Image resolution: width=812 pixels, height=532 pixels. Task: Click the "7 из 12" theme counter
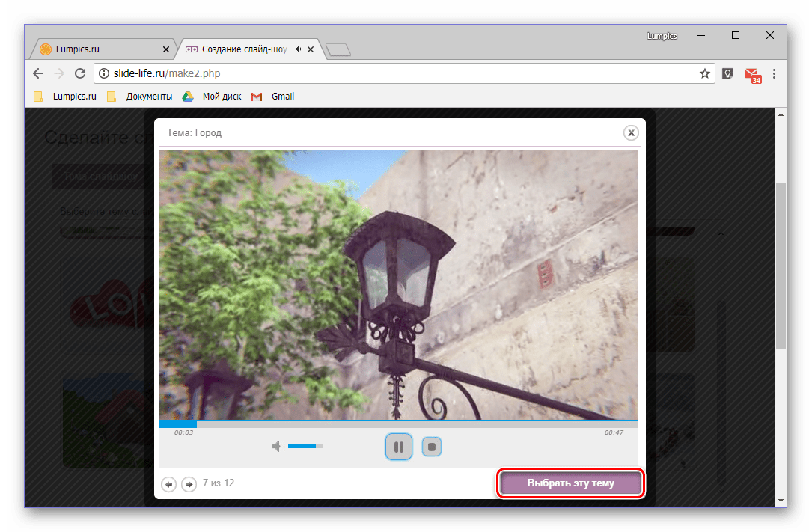(x=219, y=483)
